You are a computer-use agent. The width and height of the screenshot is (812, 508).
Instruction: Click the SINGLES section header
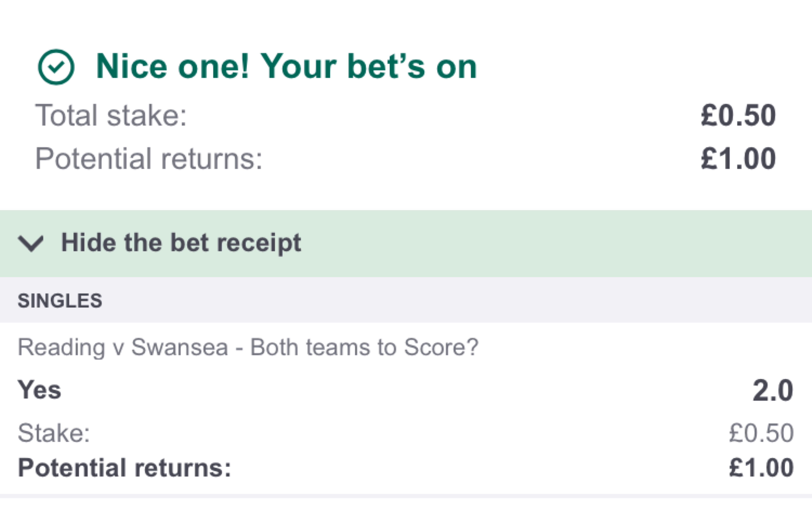point(60,300)
